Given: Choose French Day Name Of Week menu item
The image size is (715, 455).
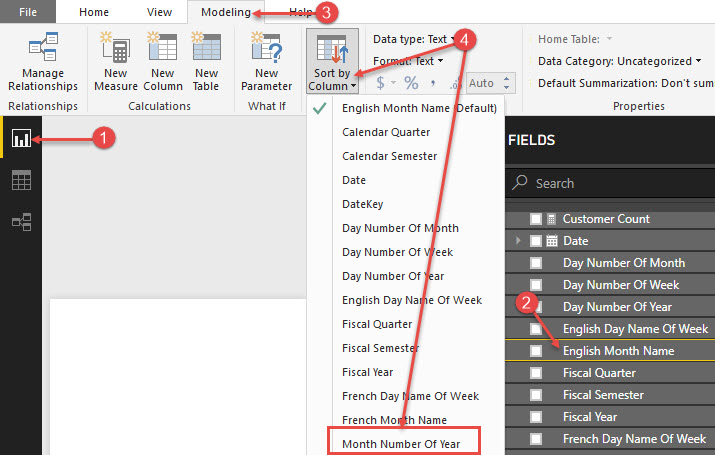Looking at the screenshot, I should point(406,396).
